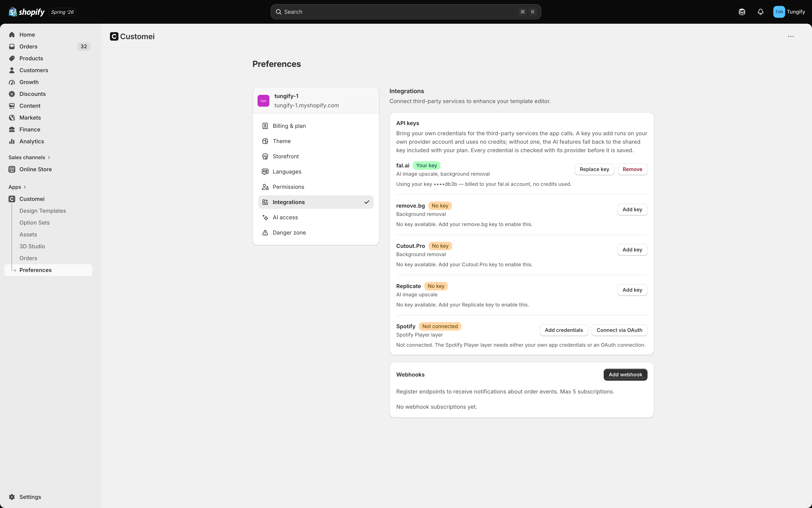812x508 pixels.
Task: Open 3D Studio in Customei submenu
Action: [x=32, y=246]
